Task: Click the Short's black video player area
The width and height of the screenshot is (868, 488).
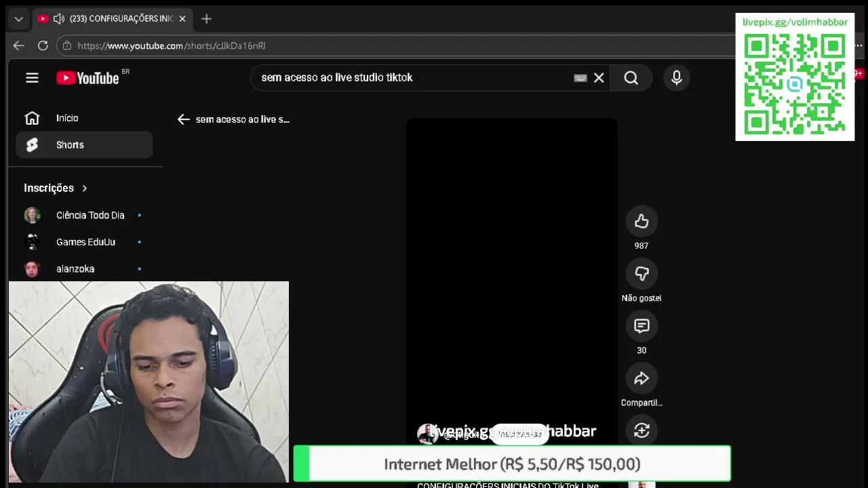Action: pos(512,271)
